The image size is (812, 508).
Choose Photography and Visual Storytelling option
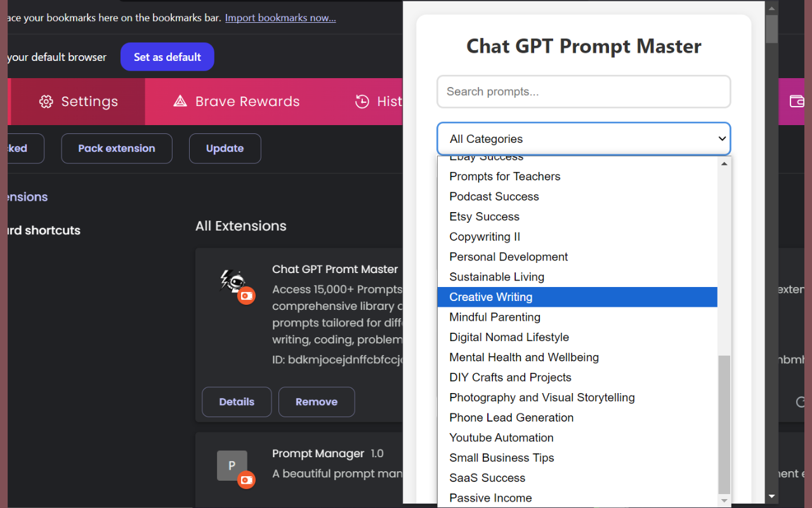pos(577,398)
